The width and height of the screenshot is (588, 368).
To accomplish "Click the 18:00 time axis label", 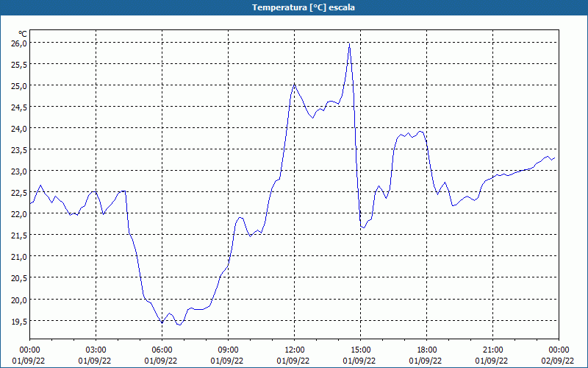I will tap(427, 350).
